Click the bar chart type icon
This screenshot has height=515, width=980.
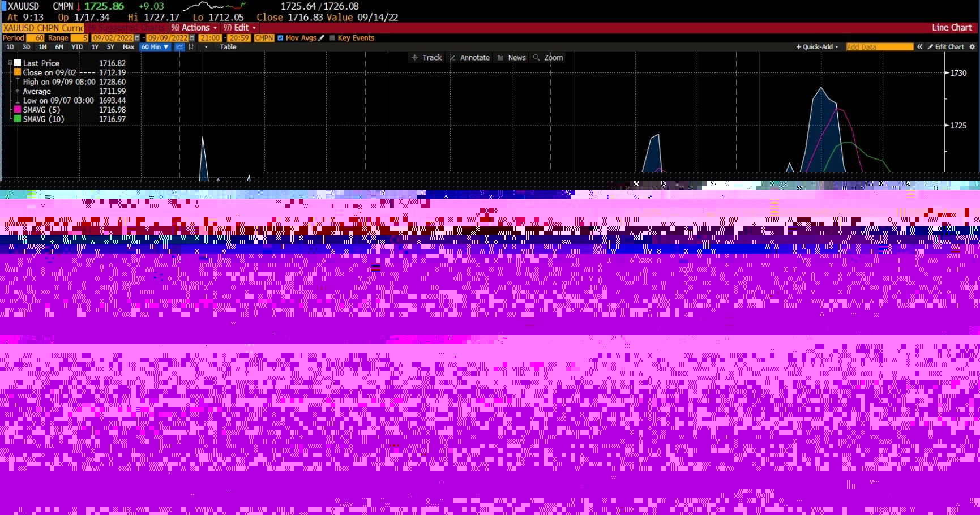pos(191,47)
